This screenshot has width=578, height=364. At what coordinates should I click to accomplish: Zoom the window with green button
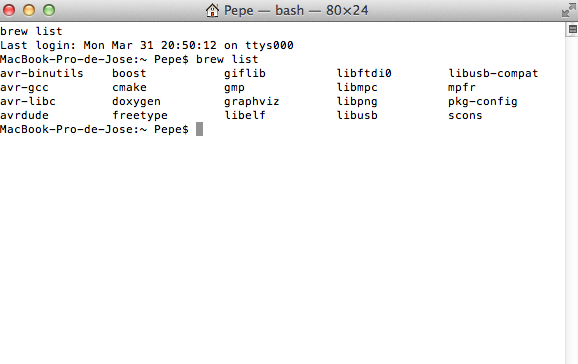pos(49,10)
